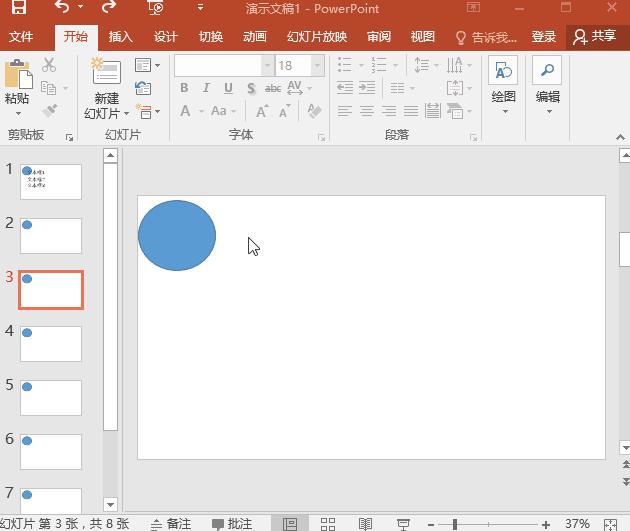Click the Sign in (登录) link

(x=544, y=37)
